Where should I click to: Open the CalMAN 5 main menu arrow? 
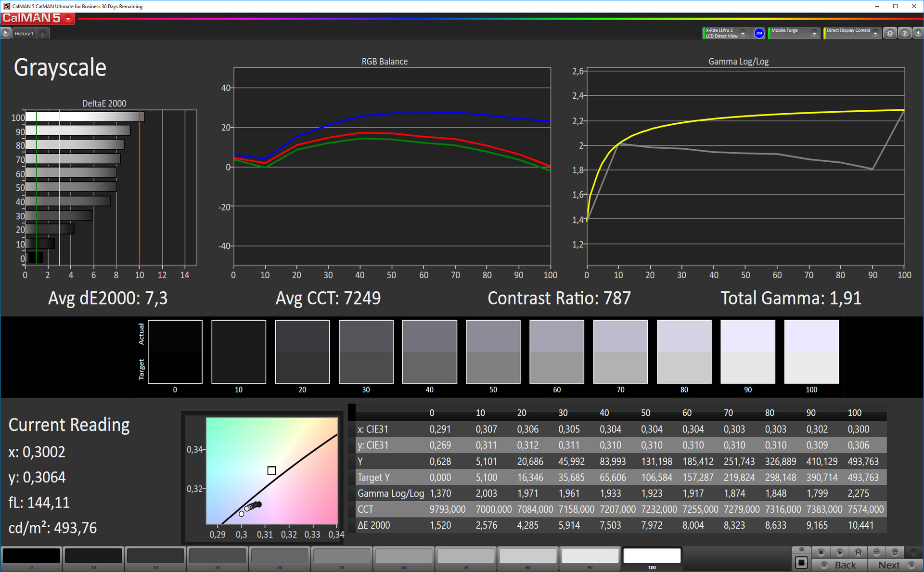coord(68,19)
